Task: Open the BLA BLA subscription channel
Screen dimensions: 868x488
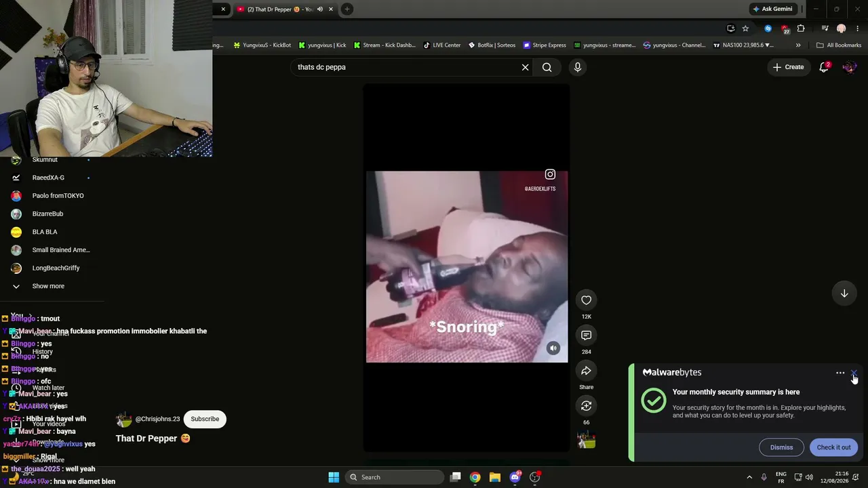Action: click(45, 232)
